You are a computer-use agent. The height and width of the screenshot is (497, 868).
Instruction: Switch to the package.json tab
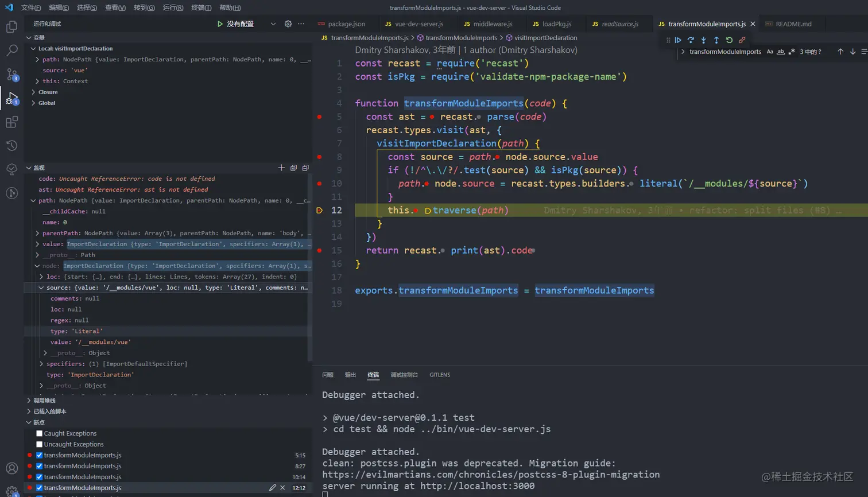[346, 24]
